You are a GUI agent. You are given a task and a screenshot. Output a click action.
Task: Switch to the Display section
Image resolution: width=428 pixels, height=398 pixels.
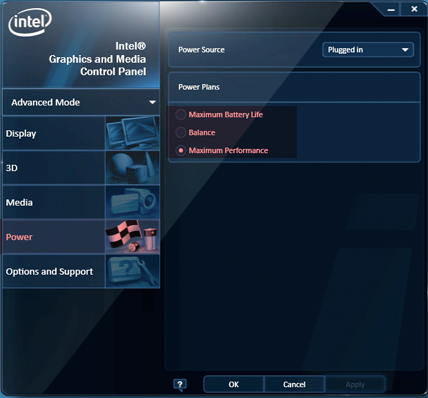(x=54, y=133)
